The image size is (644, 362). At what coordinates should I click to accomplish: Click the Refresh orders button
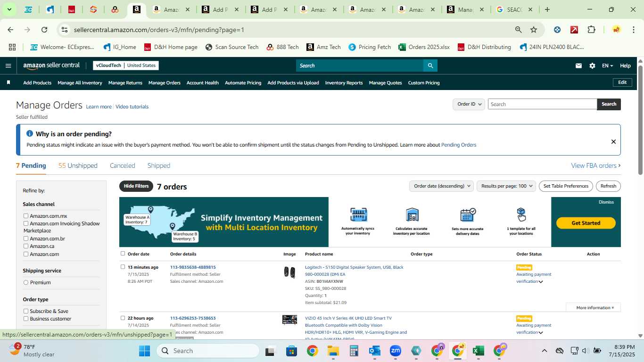pos(608,186)
